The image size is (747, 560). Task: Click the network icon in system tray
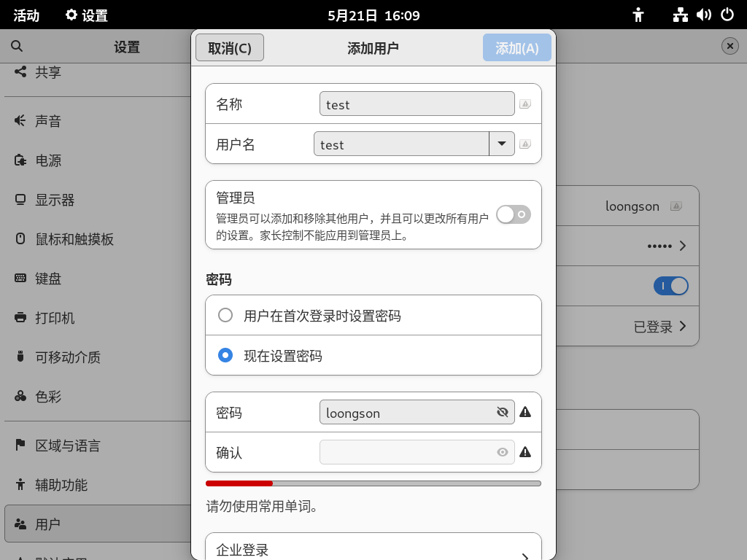(x=681, y=15)
